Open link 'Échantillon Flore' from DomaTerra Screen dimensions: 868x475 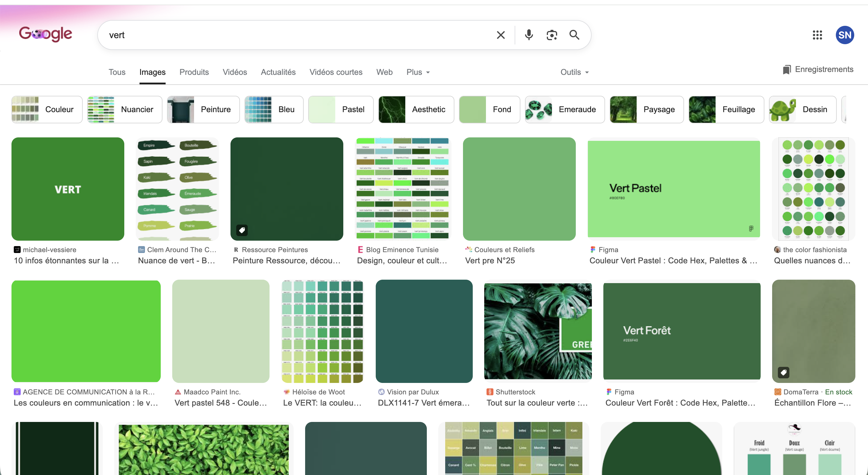coord(812,403)
